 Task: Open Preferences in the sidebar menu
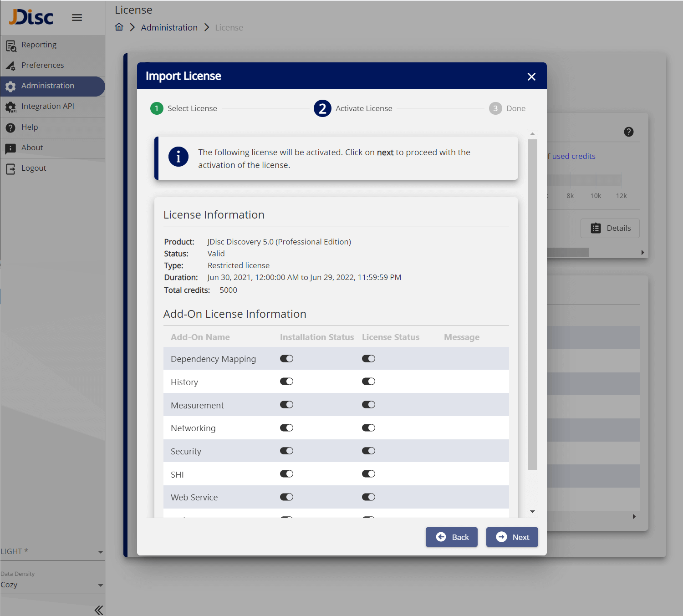(42, 65)
